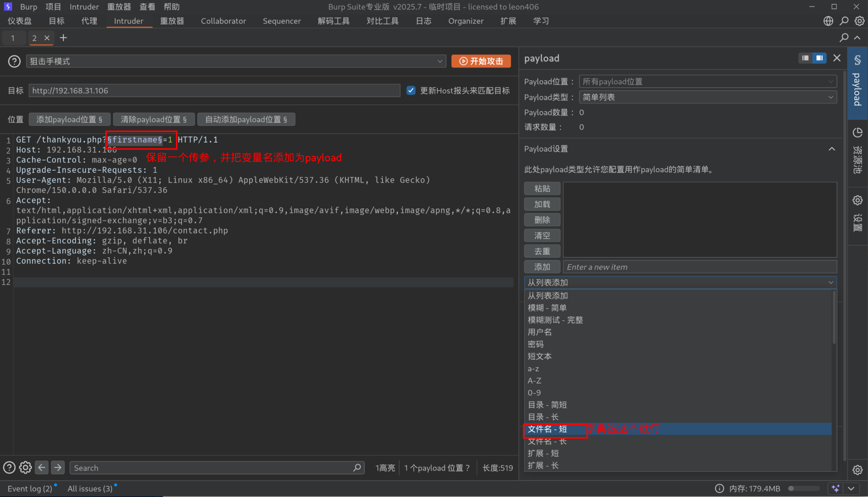
Task: Open the 帮助 menu
Action: click(x=171, y=7)
